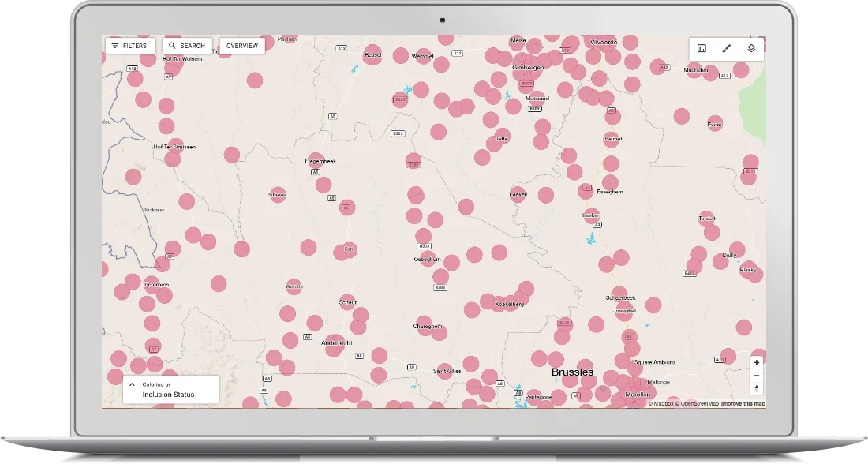
Task: Click the pink marker over Dilbeek label
Action: tap(277, 195)
